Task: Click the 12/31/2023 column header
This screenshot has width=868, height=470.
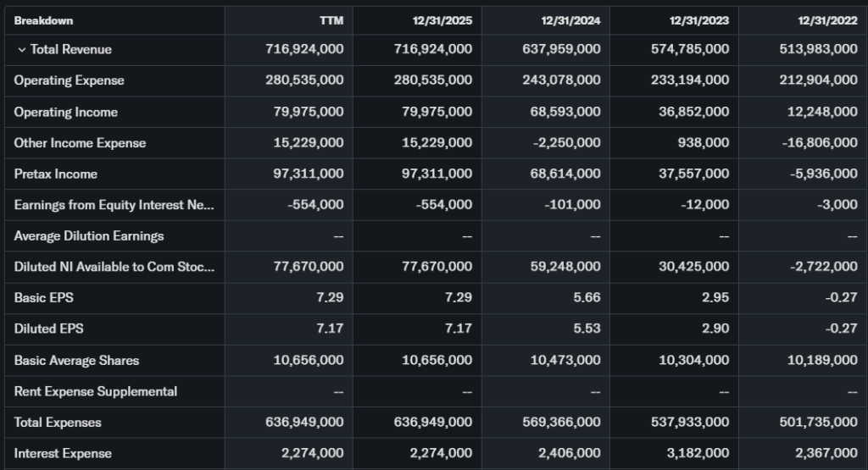Action: pos(699,20)
